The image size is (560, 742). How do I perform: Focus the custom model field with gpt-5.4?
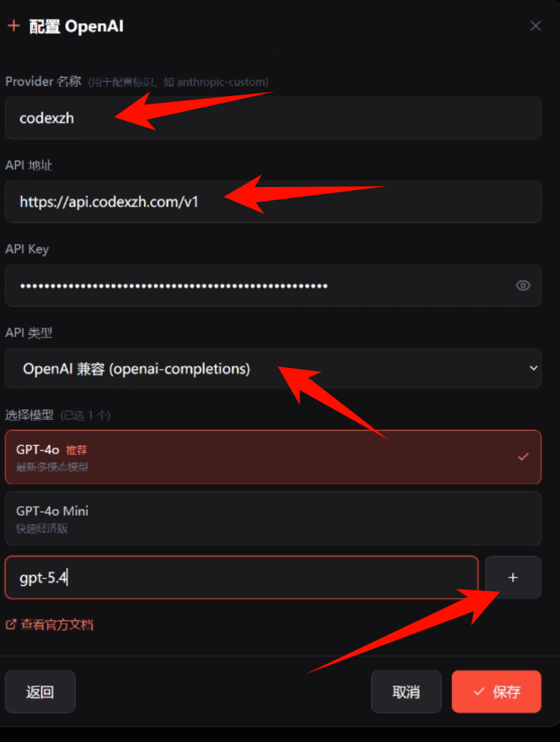tap(242, 578)
